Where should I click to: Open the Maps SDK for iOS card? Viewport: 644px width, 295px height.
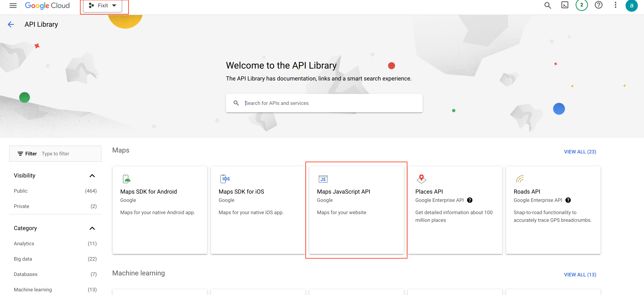(258, 210)
